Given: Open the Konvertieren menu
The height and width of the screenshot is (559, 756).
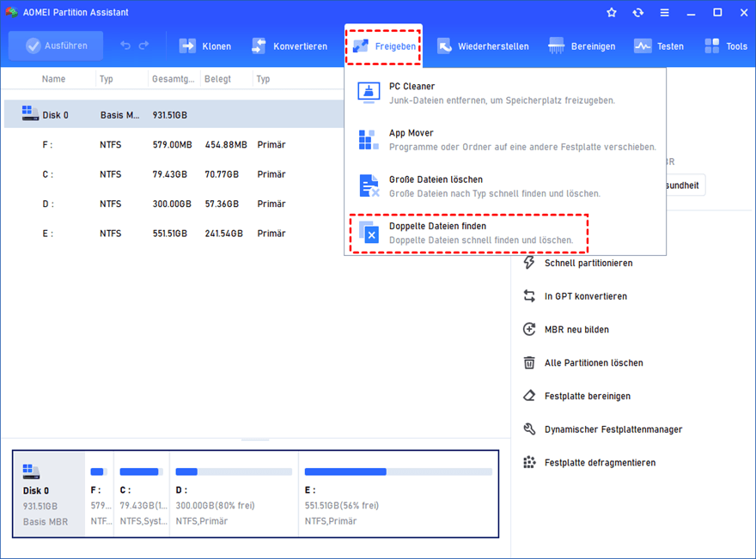Looking at the screenshot, I should [290, 46].
